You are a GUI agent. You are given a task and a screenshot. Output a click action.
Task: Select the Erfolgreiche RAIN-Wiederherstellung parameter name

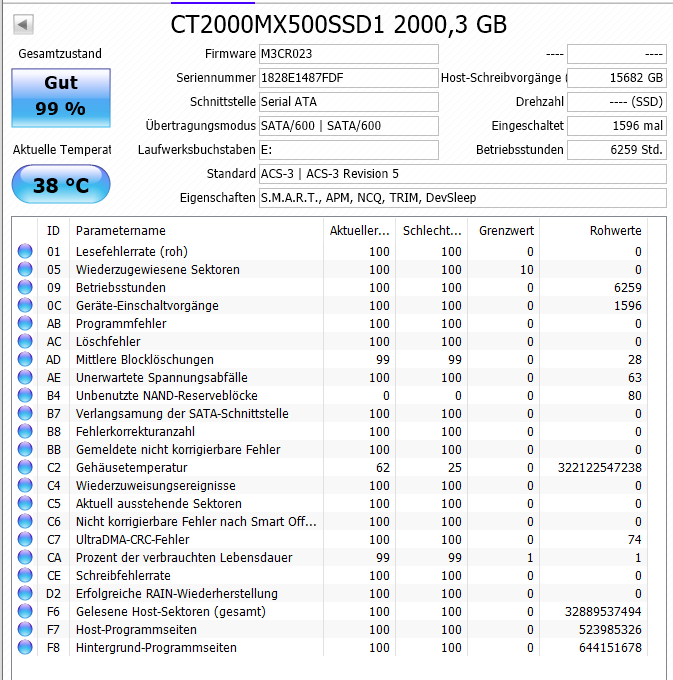click(x=176, y=594)
